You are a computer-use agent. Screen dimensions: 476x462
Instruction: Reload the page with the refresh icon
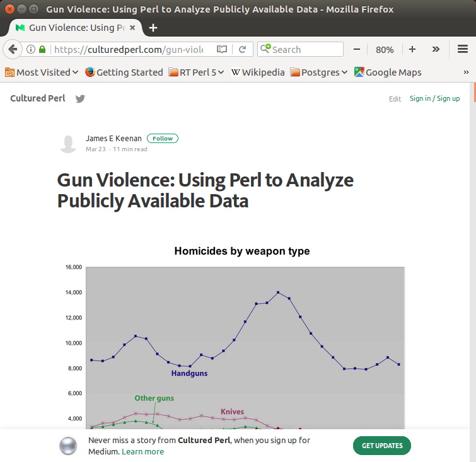point(242,49)
